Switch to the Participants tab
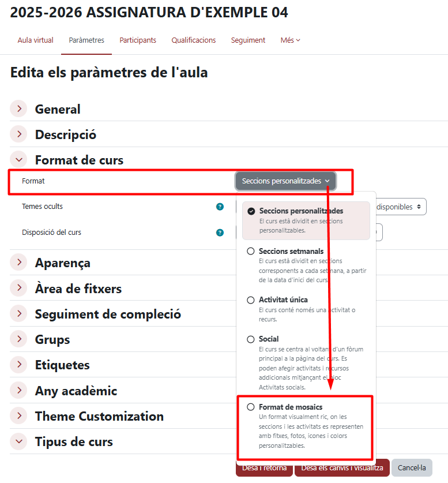This screenshot has height=483, width=448. tap(138, 40)
